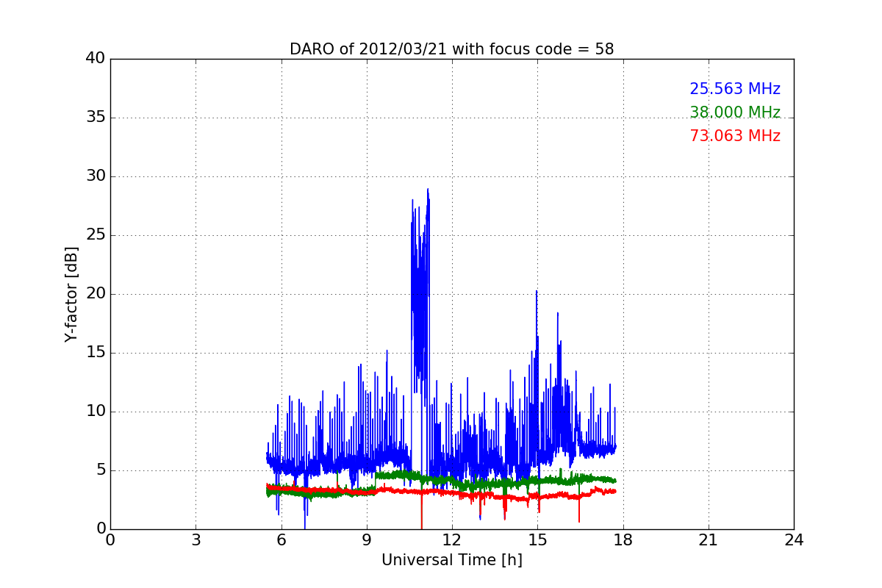Viewport: 882px width, 588px height.
Task: Click the x-axis tick label "18"
Action: coord(623,539)
